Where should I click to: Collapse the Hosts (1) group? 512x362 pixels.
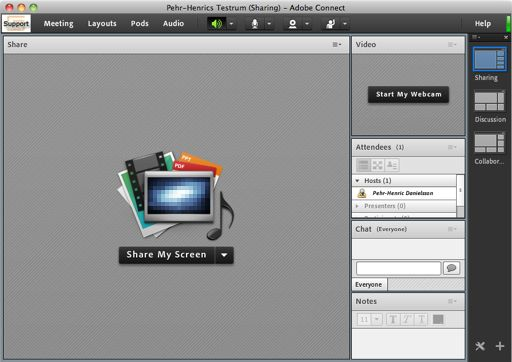pyautogui.click(x=357, y=181)
